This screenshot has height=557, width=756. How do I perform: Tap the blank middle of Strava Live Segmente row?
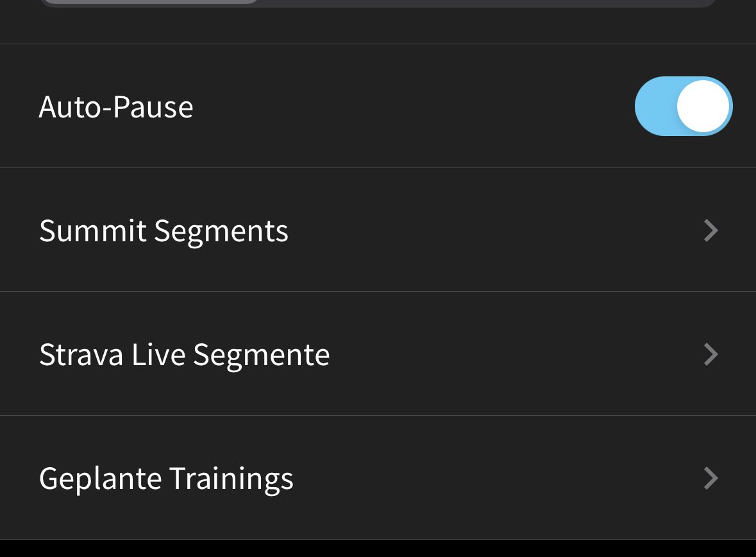(x=513, y=354)
